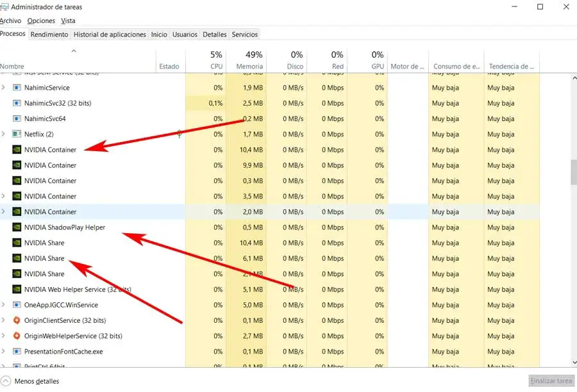Image resolution: width=577 pixels, height=392 pixels.
Task: Click the Menos detalles link
Action: pos(37,381)
